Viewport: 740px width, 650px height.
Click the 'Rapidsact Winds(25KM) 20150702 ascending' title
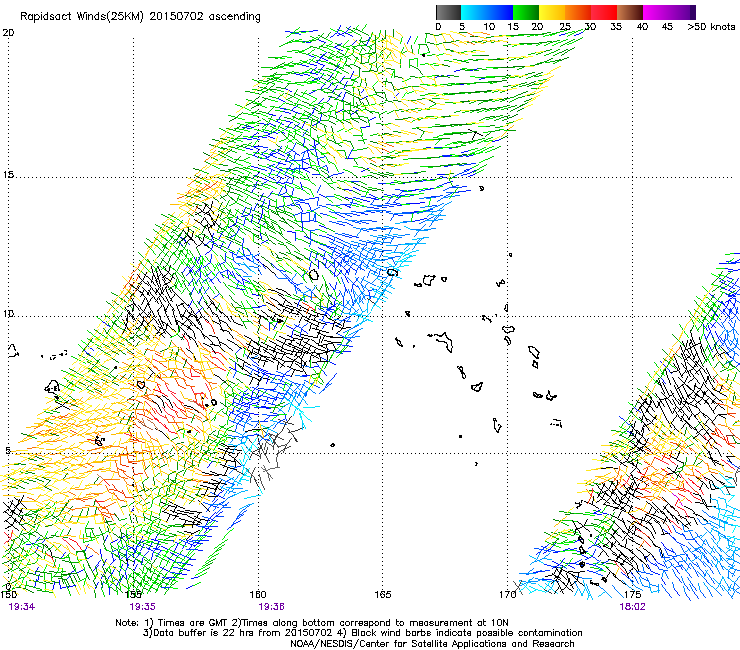[x=140, y=17]
